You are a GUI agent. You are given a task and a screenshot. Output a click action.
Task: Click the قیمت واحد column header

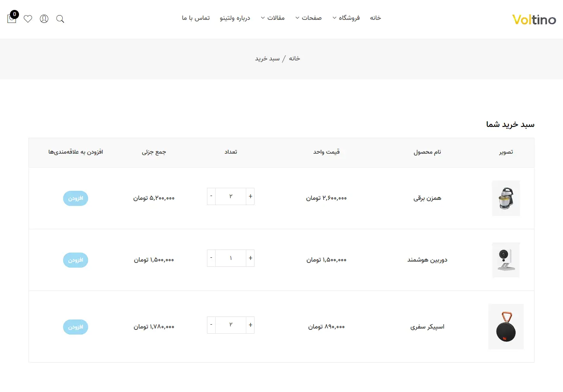(x=327, y=152)
